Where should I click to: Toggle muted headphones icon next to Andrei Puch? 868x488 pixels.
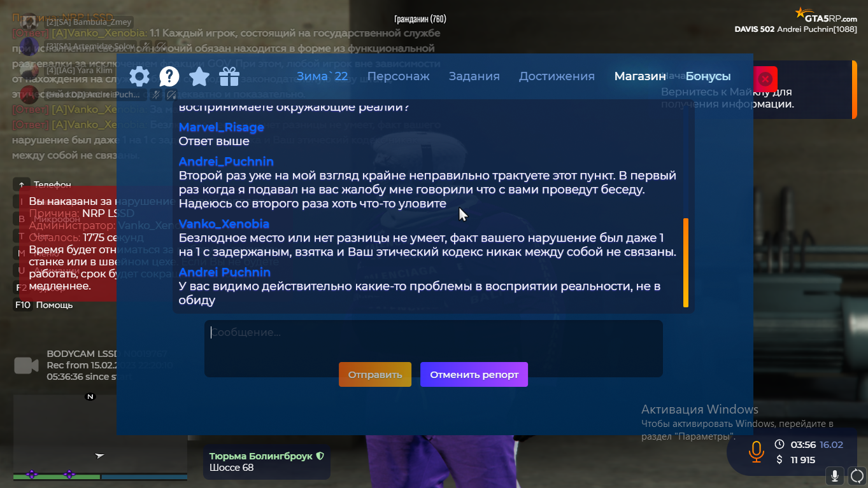point(171,95)
